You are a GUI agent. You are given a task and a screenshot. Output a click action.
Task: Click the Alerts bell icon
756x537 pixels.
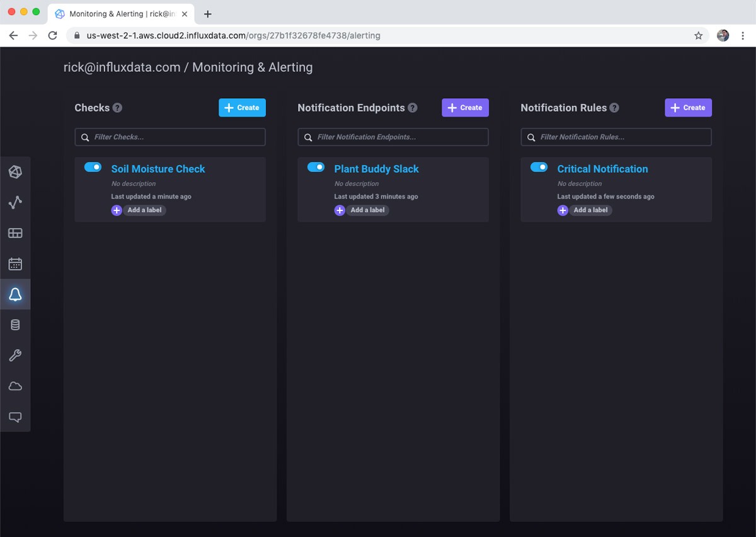(15, 294)
